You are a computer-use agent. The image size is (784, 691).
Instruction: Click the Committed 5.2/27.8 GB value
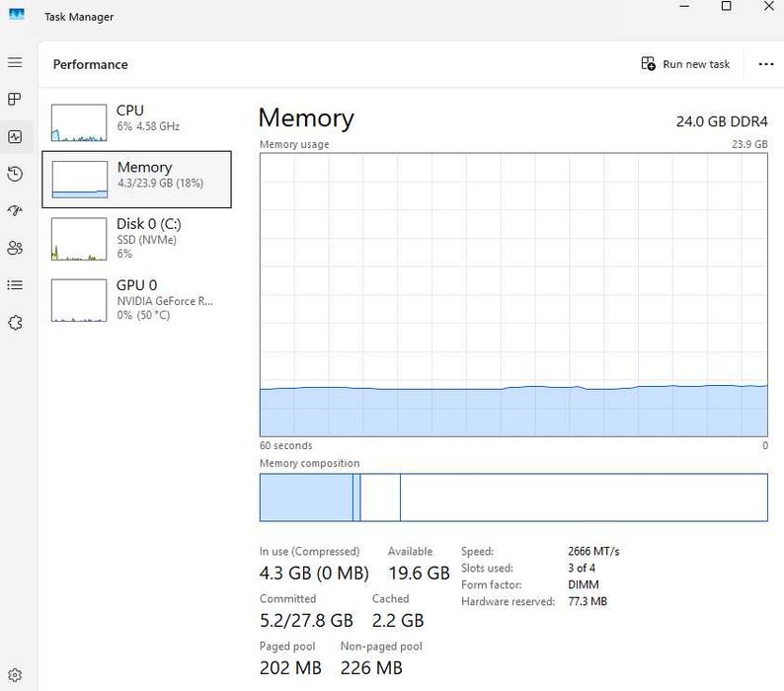(x=306, y=621)
